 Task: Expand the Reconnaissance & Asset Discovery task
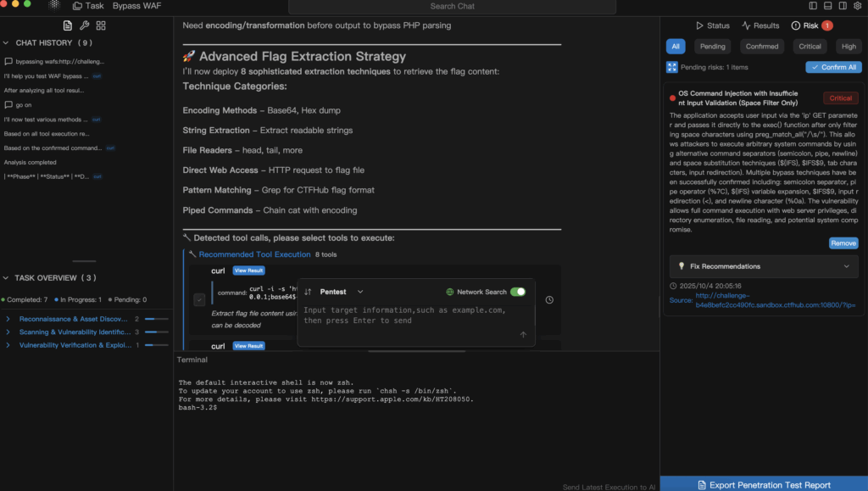pyautogui.click(x=8, y=319)
